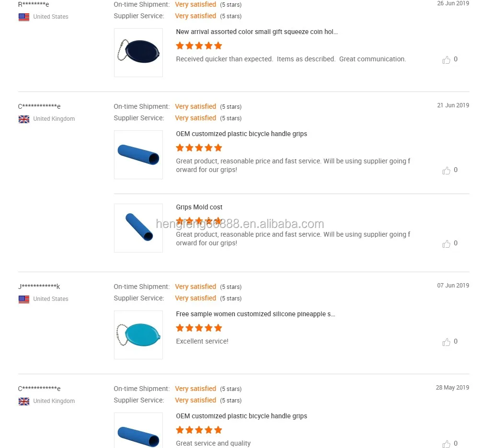479x448 pixels.
Task: Open first blue handle grip product image
Action: click(x=138, y=155)
